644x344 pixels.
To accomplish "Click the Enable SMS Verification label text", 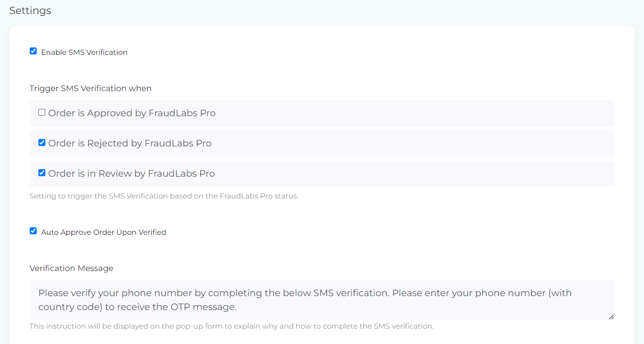I will pos(85,52).
